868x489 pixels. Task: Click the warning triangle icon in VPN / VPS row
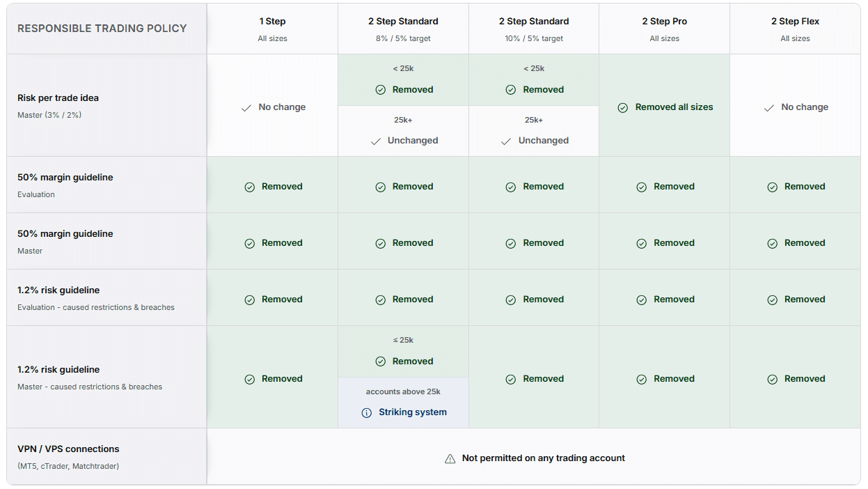click(450, 458)
